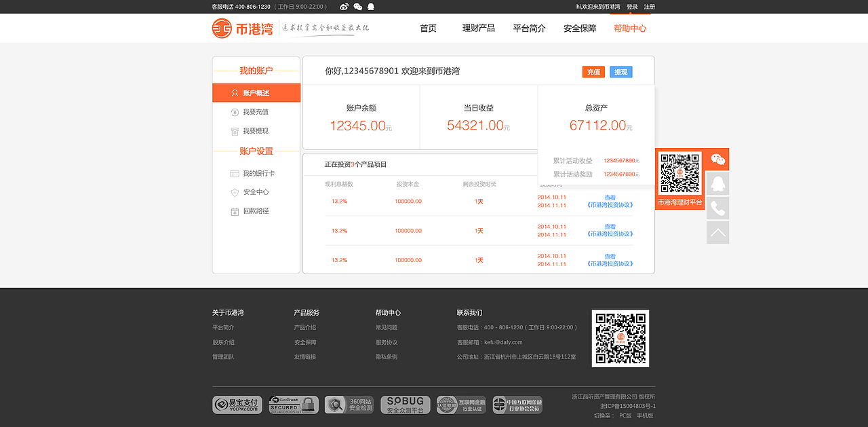The image size is (868, 427).
Task: Click footer 股东介绍 link
Action: tap(224, 342)
